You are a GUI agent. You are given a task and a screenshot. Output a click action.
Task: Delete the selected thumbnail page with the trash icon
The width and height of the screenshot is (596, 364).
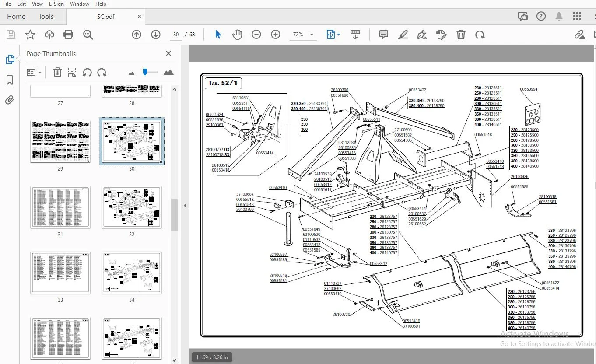57,72
